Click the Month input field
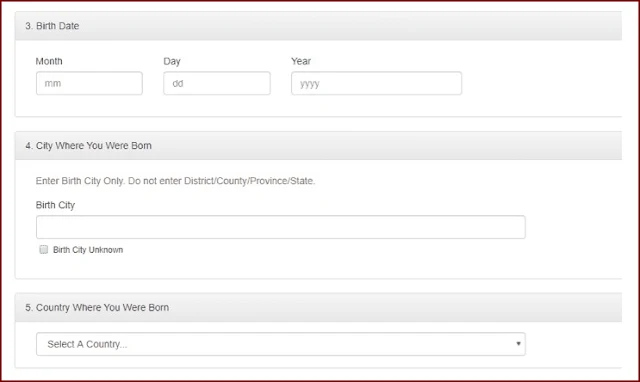 (89, 83)
